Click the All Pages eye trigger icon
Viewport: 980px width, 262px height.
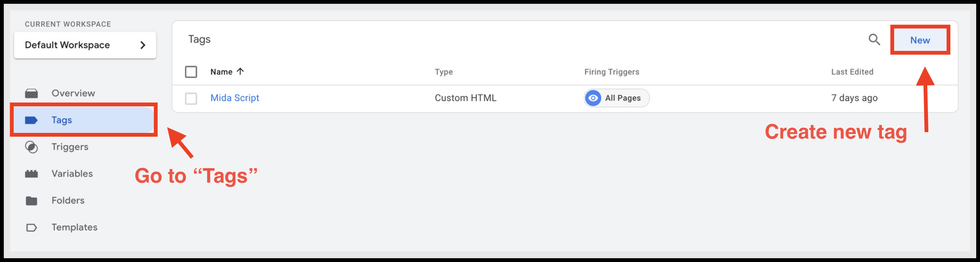593,98
